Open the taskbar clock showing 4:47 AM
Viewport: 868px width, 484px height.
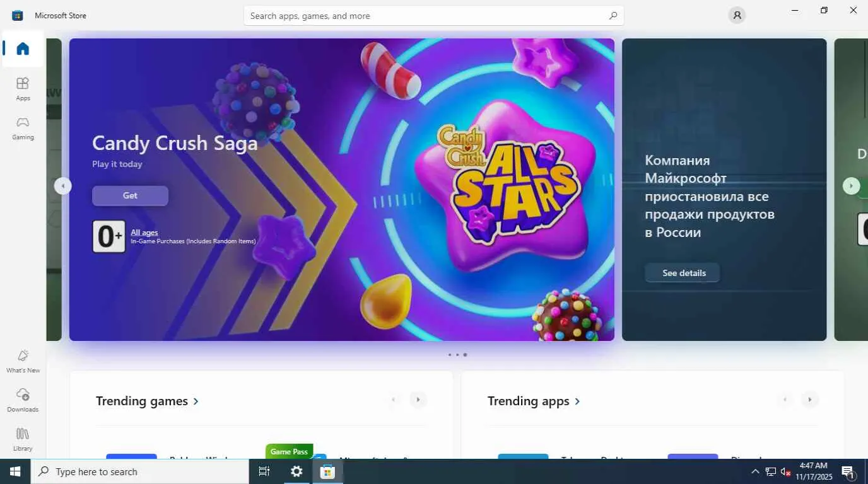[814, 471]
